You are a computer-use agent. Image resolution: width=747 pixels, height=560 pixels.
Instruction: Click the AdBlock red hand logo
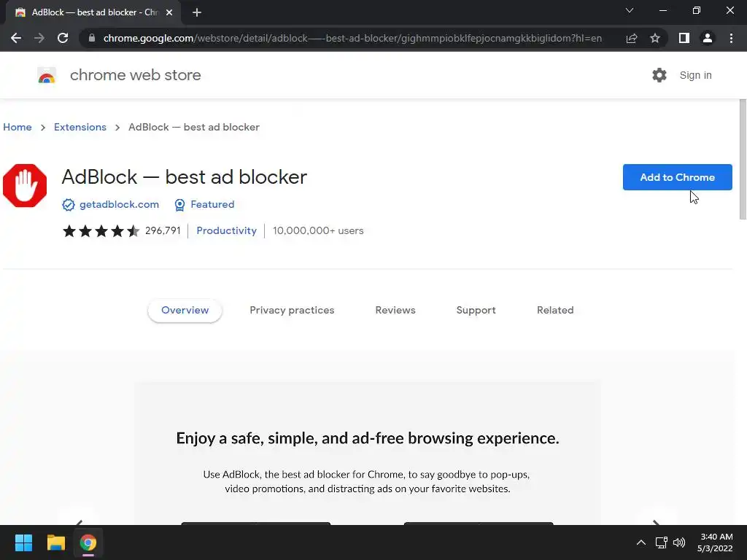click(x=25, y=186)
